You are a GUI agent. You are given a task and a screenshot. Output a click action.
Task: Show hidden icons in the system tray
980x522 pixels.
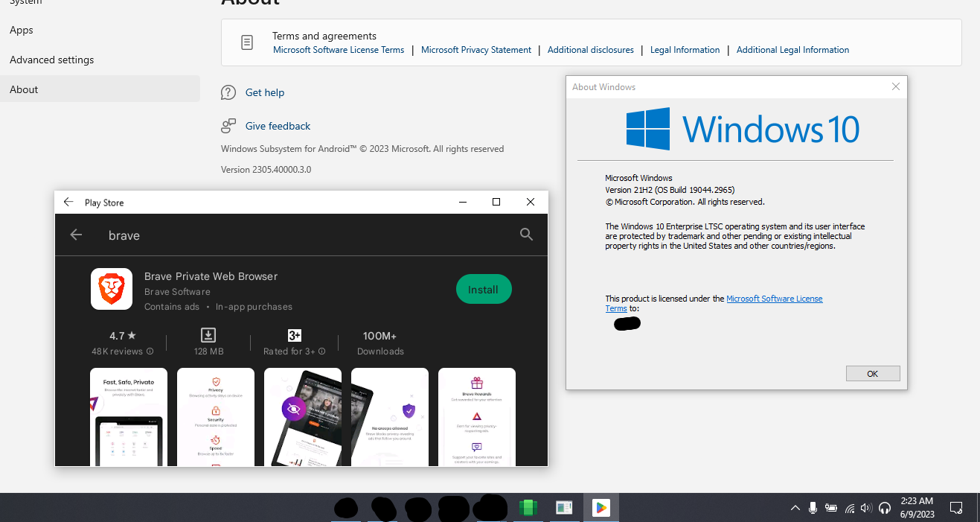tap(795, 507)
